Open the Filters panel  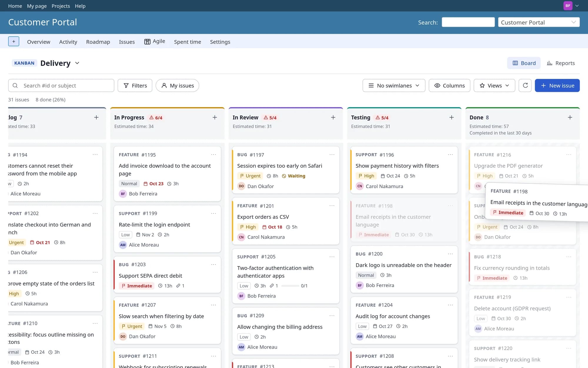click(x=135, y=85)
